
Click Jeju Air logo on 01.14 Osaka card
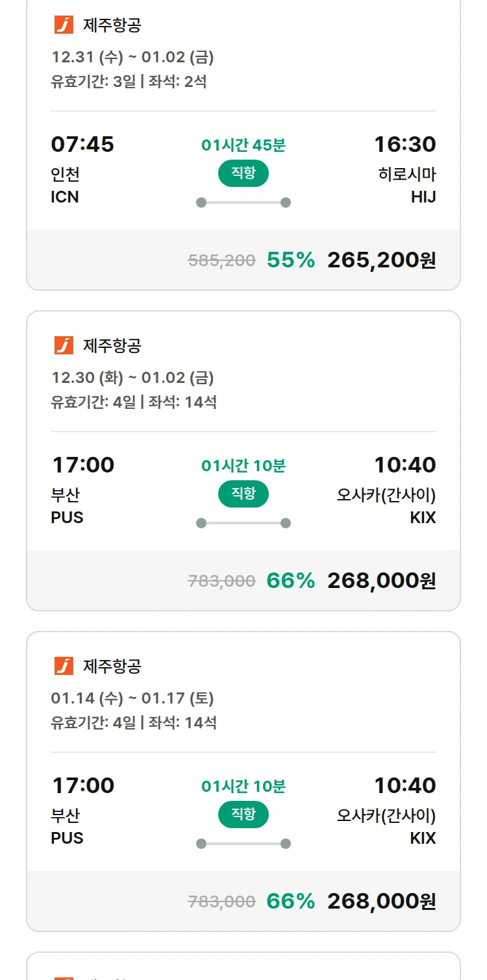[64, 666]
